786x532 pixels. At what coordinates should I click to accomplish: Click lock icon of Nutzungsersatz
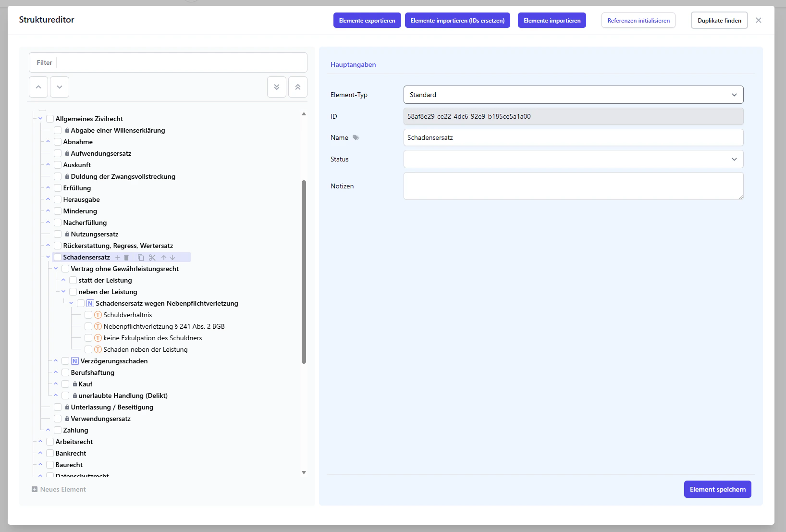(x=67, y=234)
